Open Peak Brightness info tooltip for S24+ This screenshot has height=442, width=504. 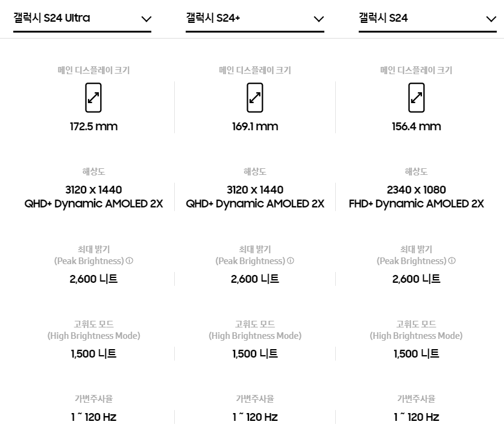[290, 261]
